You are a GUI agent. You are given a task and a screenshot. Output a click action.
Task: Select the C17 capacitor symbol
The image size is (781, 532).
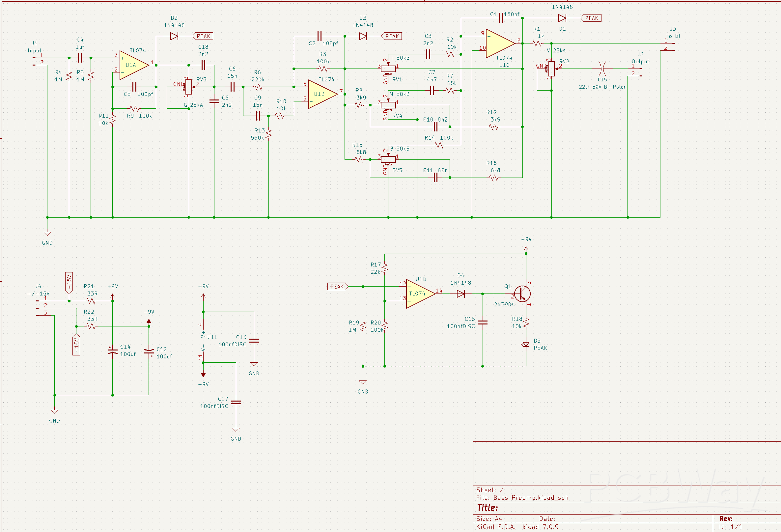[x=236, y=402]
